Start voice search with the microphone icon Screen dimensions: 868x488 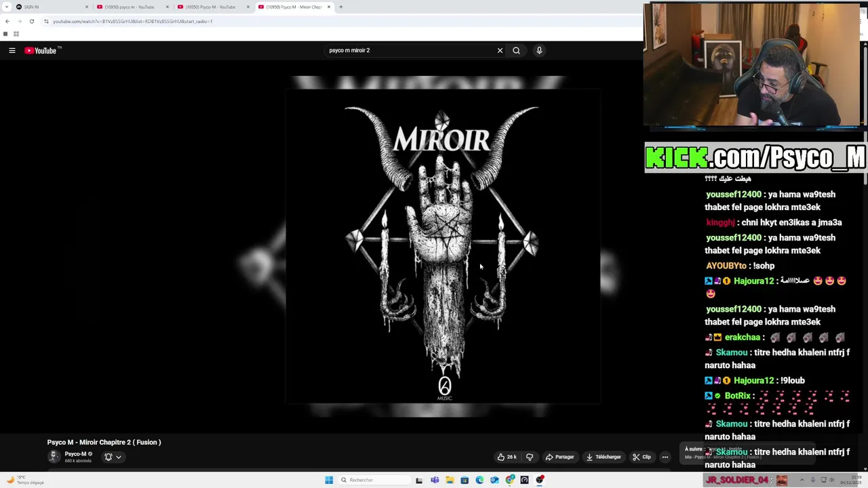(x=539, y=50)
